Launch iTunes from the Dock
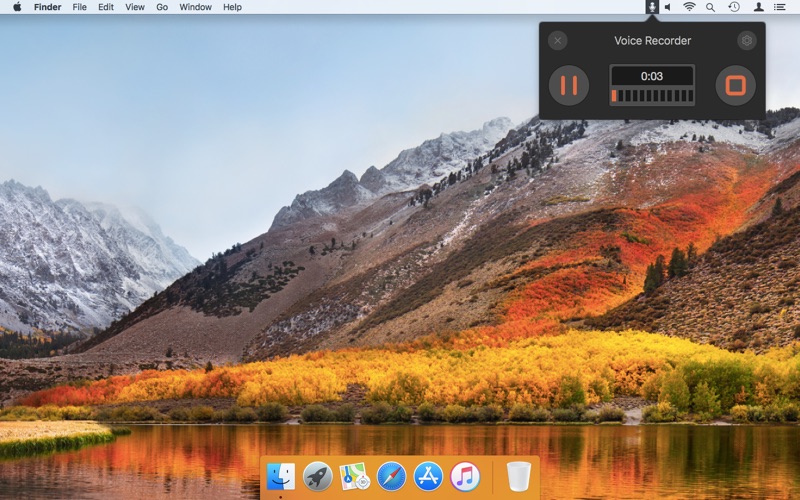Screen dimensions: 800x500 (x=465, y=477)
